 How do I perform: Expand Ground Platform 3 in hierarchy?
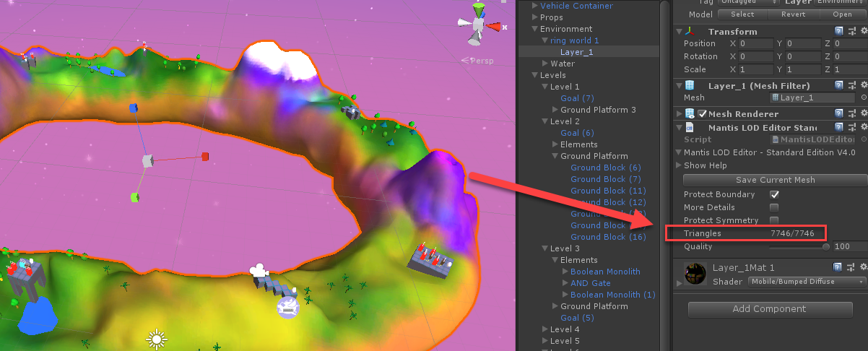[x=555, y=110]
